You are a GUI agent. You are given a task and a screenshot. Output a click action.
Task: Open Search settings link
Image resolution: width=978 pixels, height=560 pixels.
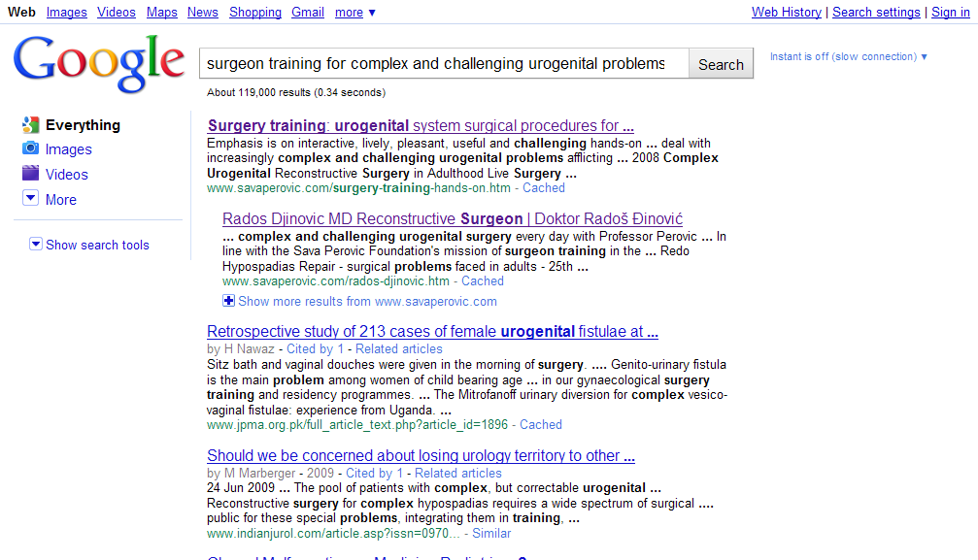(876, 13)
